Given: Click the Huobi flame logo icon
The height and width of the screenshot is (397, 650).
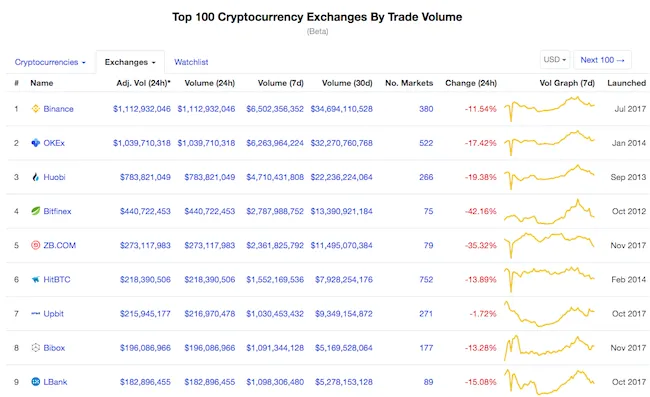Looking at the screenshot, I should [x=36, y=177].
